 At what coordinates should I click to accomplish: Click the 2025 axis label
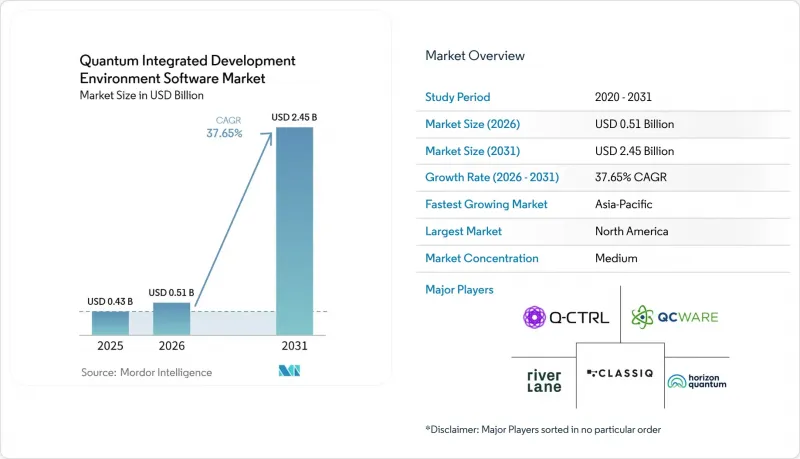(110, 346)
